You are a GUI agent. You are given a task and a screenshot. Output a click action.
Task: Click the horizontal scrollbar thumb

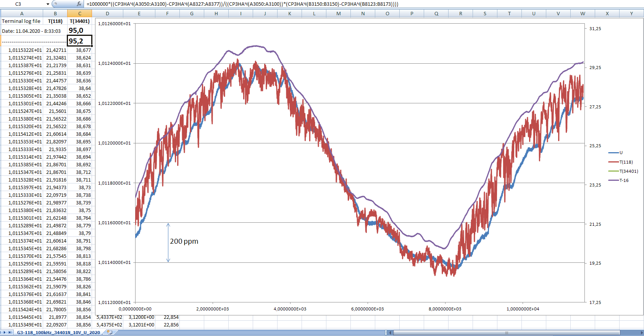point(507,333)
